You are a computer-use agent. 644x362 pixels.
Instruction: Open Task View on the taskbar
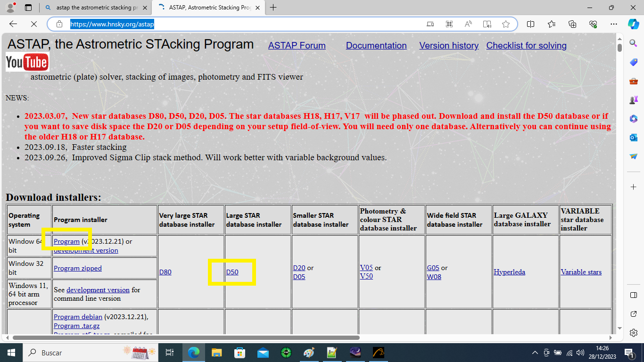tap(170, 353)
